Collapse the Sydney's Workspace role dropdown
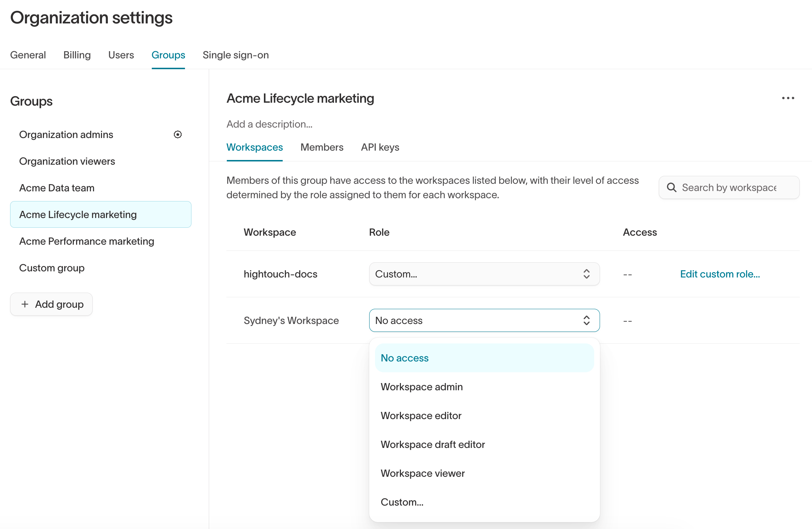 [x=484, y=320]
